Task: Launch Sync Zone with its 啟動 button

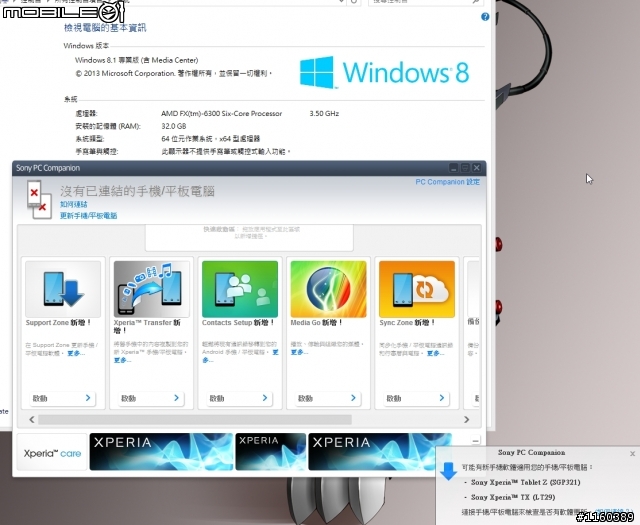Action: [416, 398]
